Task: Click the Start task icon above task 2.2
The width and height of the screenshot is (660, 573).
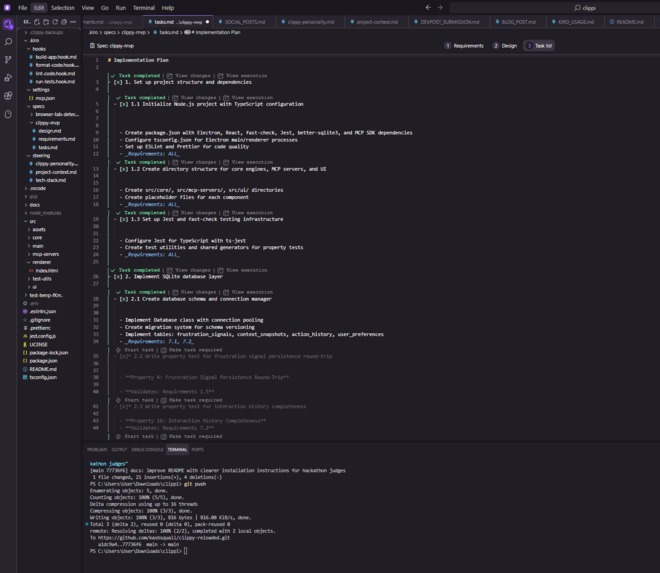Action: click(118, 350)
